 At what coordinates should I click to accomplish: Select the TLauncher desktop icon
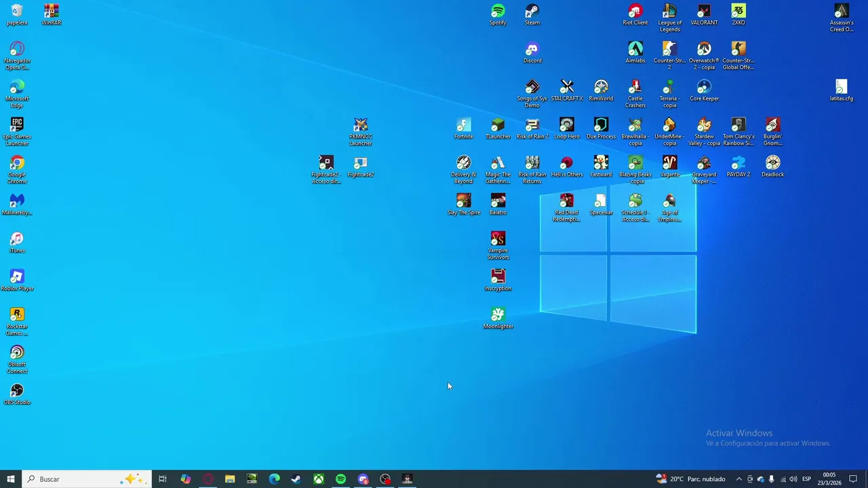tap(498, 129)
